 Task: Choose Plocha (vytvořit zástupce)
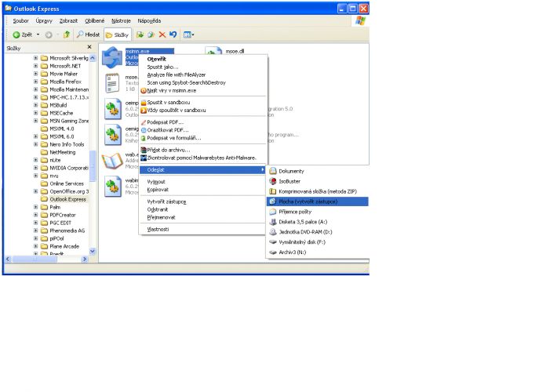318,201
